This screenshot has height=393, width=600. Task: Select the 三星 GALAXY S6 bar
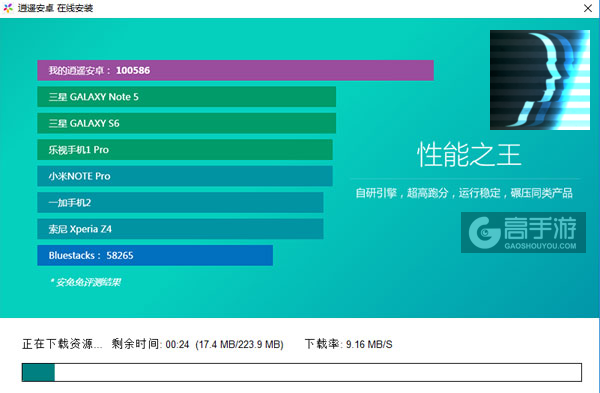[x=186, y=123]
